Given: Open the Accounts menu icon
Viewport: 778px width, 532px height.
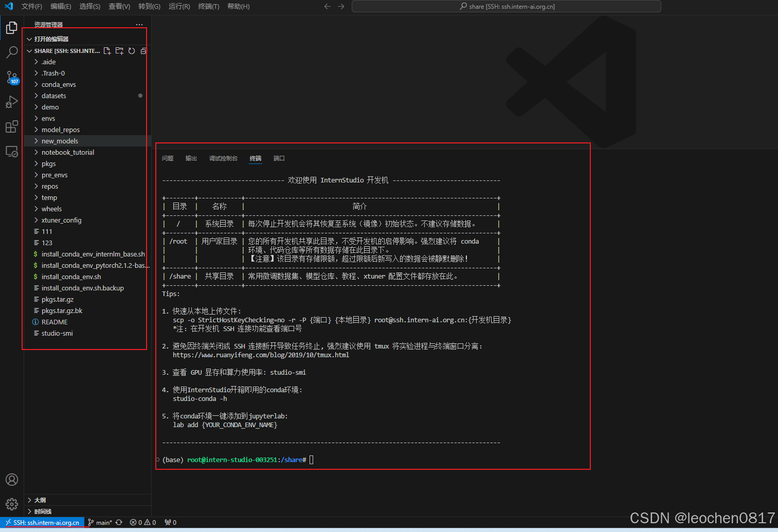Looking at the screenshot, I should (x=11, y=480).
